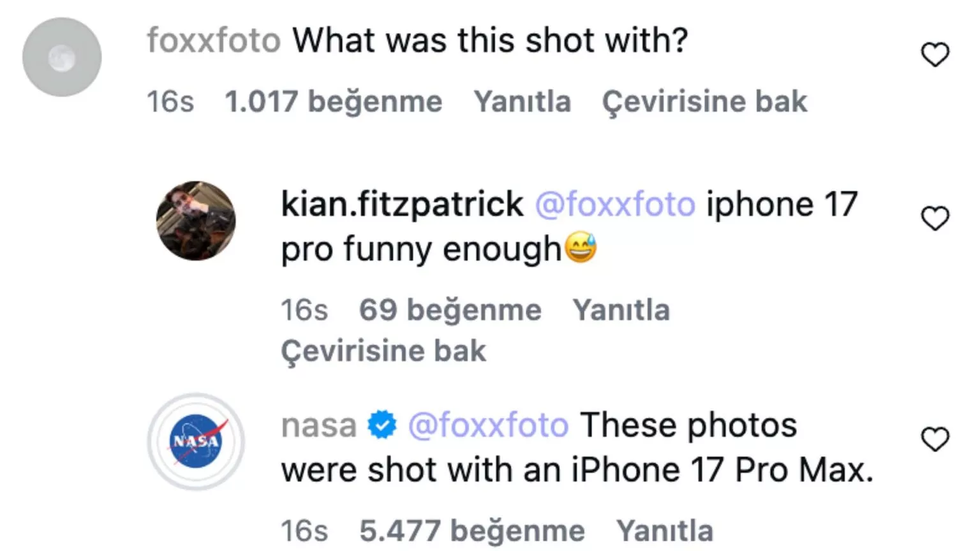View '1.017 beğenme' on foxxfoto's comment
The height and width of the screenshot is (551, 980).
[334, 101]
